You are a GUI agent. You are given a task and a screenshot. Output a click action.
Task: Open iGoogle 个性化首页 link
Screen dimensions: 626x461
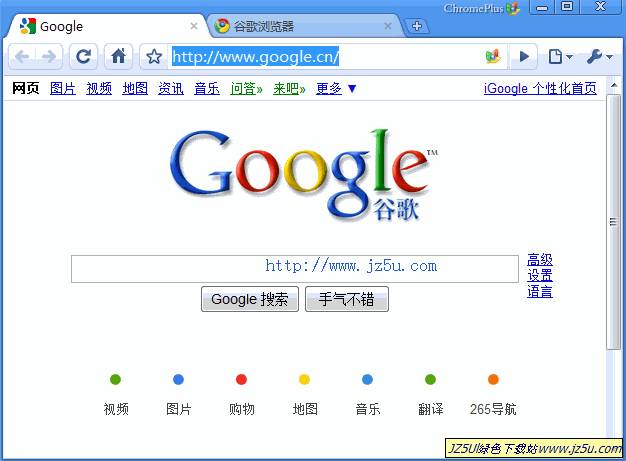click(x=540, y=88)
